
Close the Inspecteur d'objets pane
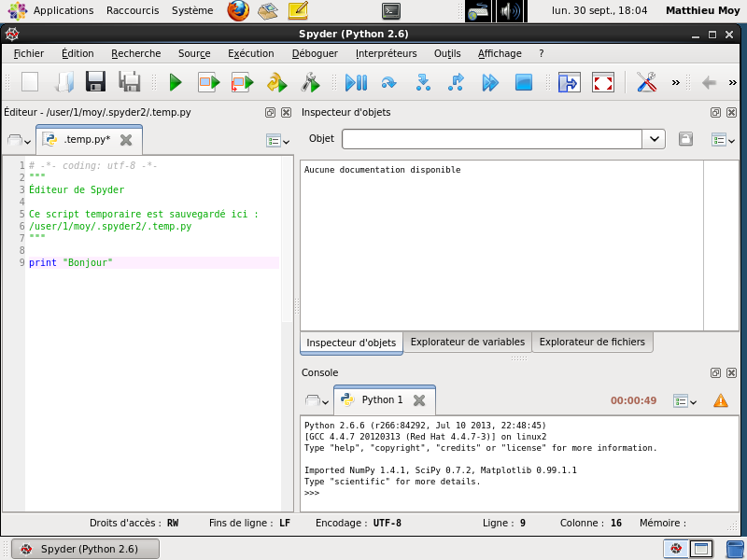(732, 112)
